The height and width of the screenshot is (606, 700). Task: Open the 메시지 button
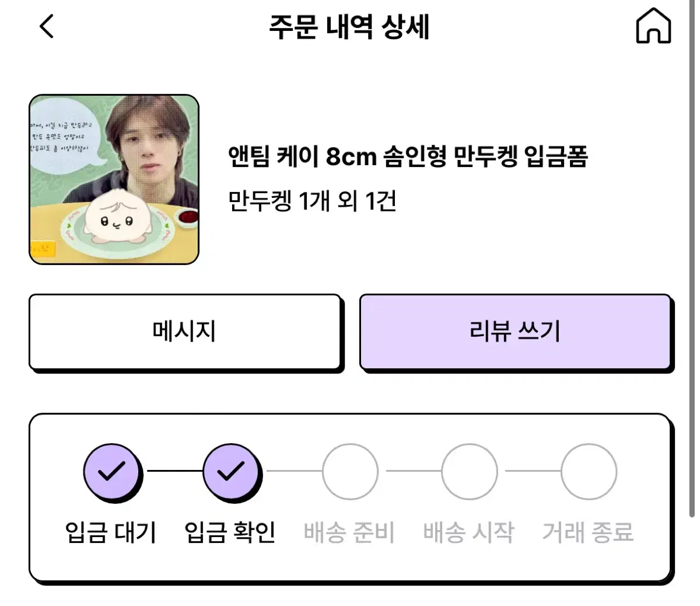tap(185, 332)
